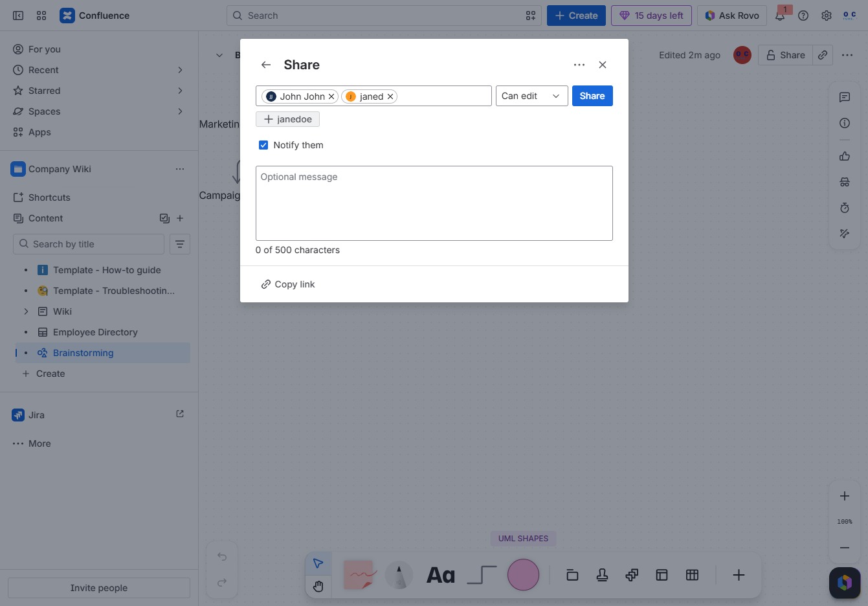Click Ask Rovo button

click(x=732, y=16)
